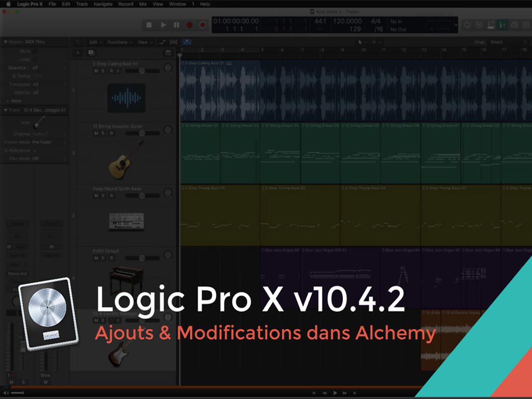This screenshot has width=532, height=399.
Task: Collapse the Track inspector disclosure triangle
Action: pyautogui.click(x=5, y=110)
